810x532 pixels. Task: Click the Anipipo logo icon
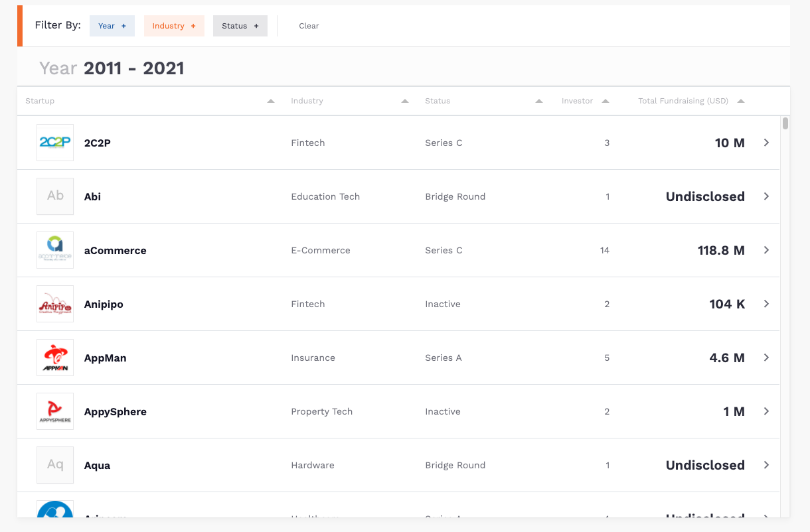pos(55,304)
